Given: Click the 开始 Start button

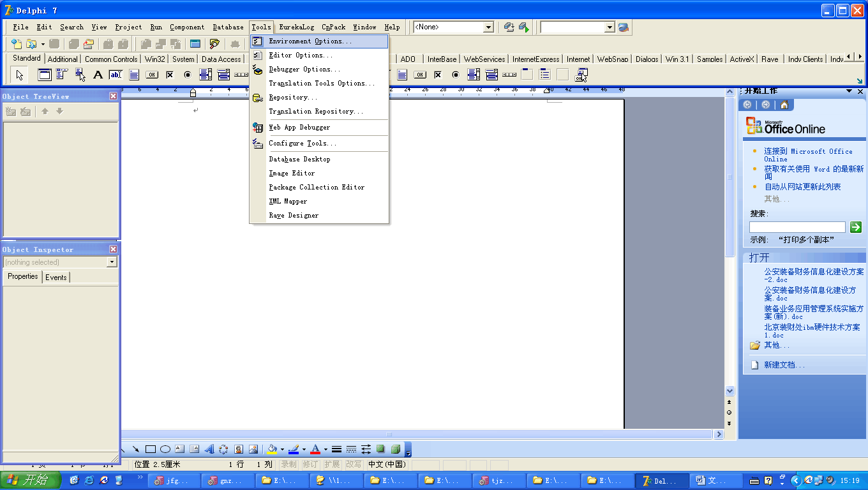Looking at the screenshot, I should [x=30, y=480].
